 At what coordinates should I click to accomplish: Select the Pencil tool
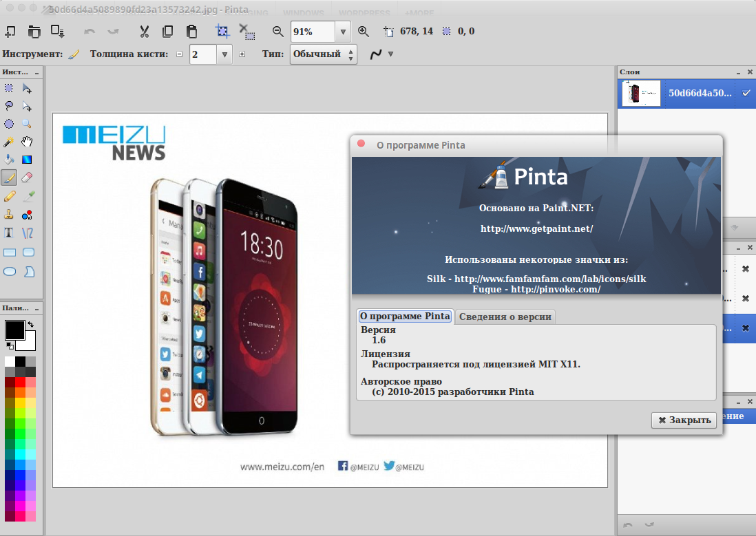click(9, 196)
